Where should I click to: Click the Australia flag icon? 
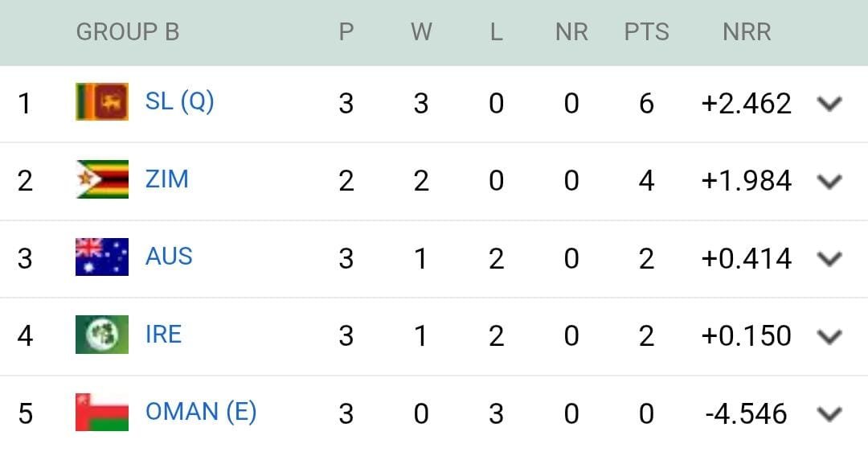tap(102, 257)
